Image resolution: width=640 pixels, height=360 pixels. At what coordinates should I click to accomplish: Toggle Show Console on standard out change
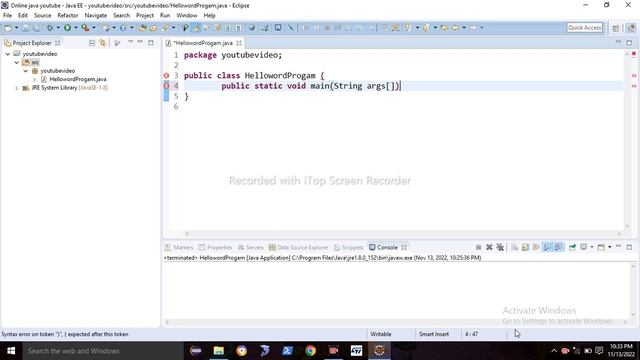pos(547,247)
